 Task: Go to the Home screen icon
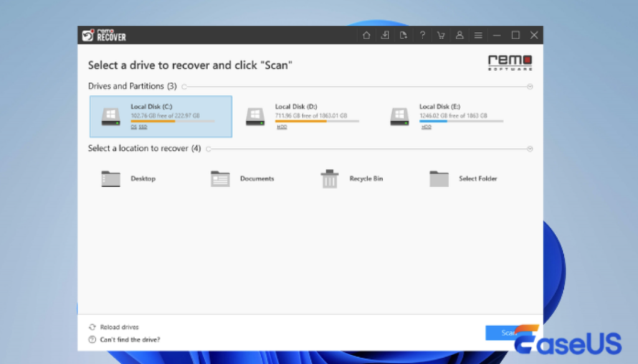click(366, 35)
